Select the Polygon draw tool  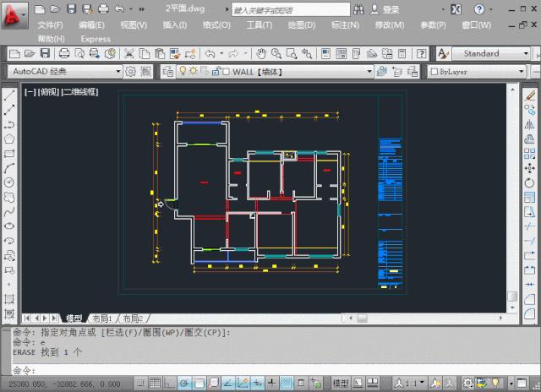tap(9, 139)
